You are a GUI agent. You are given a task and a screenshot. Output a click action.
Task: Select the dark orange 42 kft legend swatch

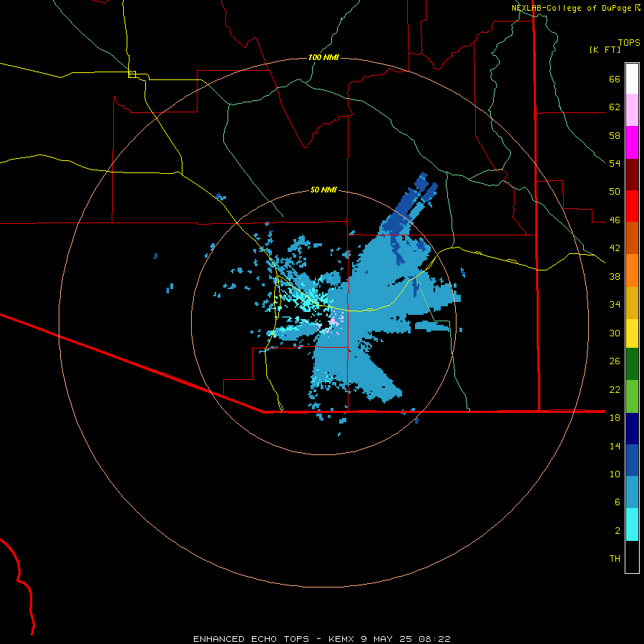(632, 238)
